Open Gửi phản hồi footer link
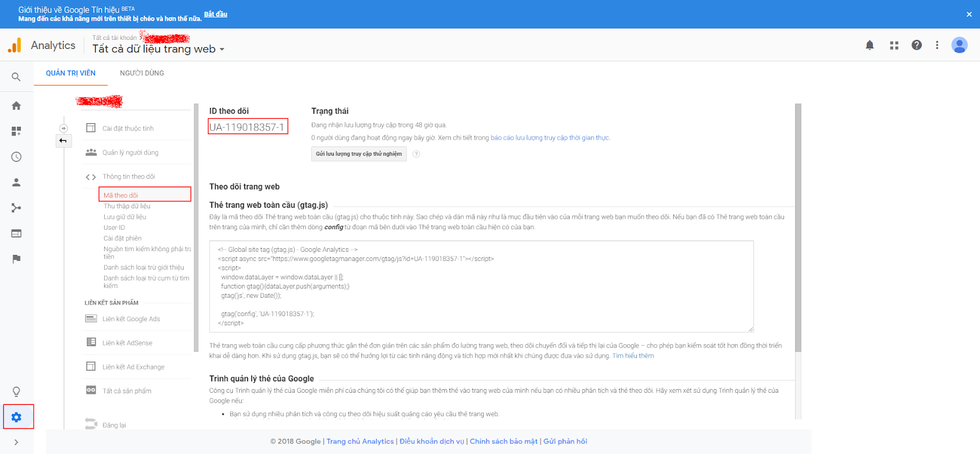Screen dimensions: 980x454 [x=565, y=441]
